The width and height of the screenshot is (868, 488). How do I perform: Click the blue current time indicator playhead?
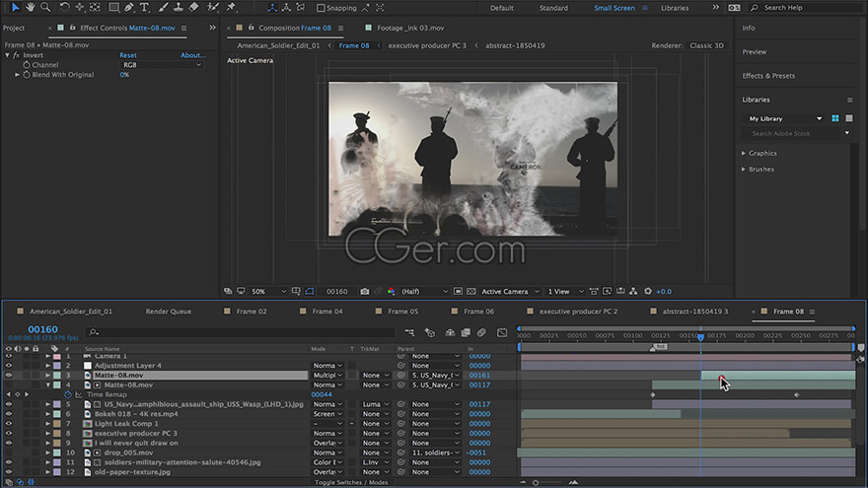coord(700,336)
